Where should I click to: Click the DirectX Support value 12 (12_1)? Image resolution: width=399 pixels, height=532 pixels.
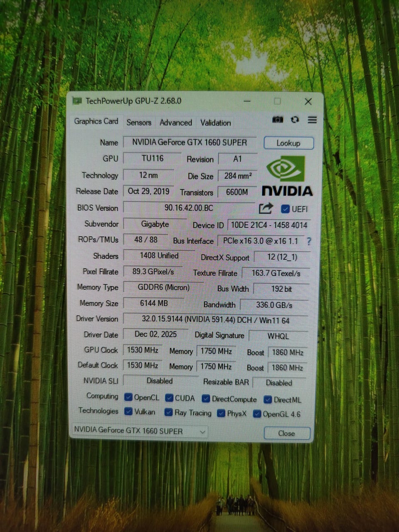[x=282, y=257]
